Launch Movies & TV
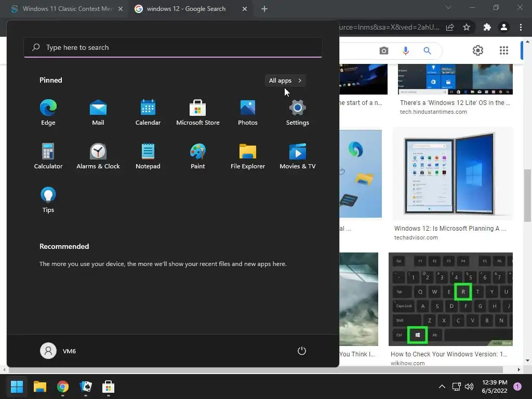 (x=298, y=156)
